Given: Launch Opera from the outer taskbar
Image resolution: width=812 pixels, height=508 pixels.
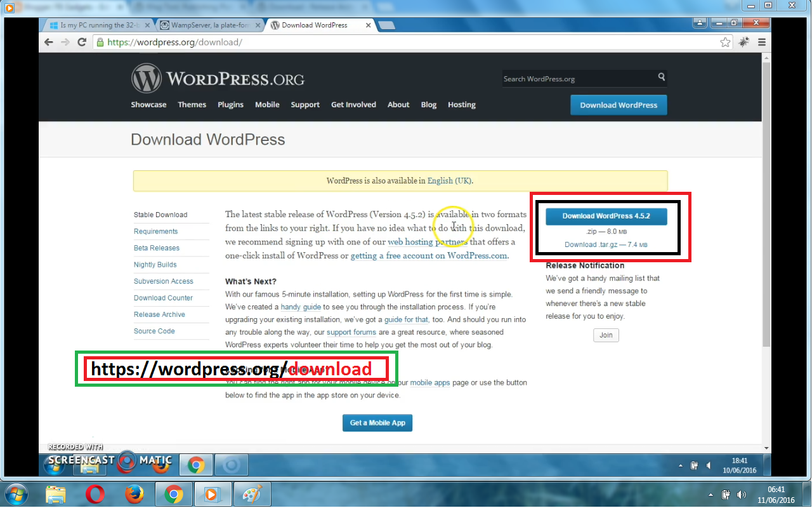Looking at the screenshot, I should tap(95, 495).
